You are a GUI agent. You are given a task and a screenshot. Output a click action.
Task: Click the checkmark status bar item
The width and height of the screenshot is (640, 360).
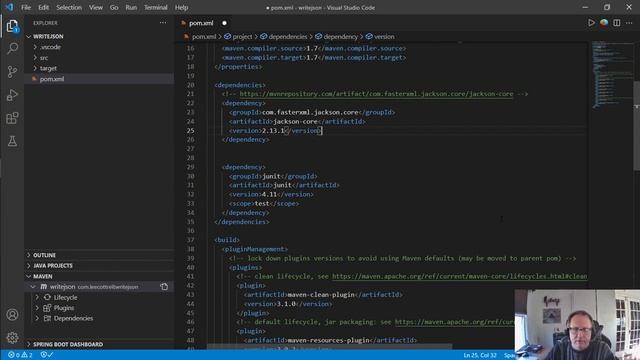[x=47, y=355]
